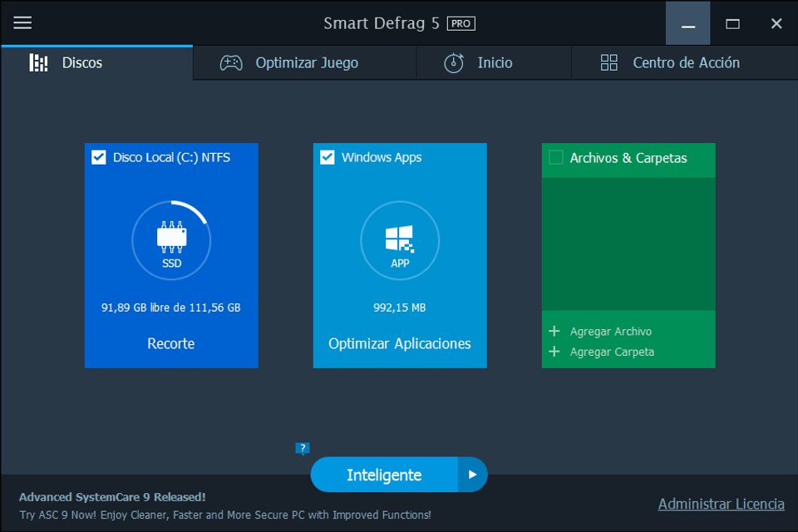
Task: Uncheck the Disco Local (C:) NTFS checkbox
Action: 99,157
